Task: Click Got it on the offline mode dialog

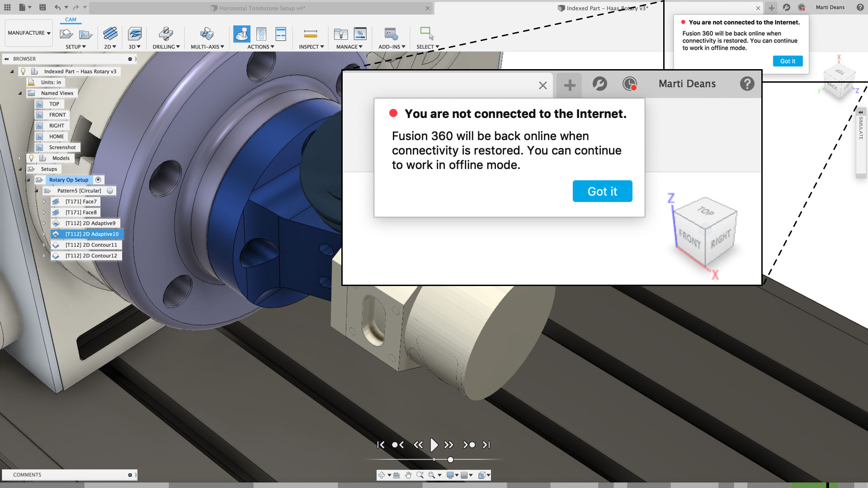Action: 602,191
